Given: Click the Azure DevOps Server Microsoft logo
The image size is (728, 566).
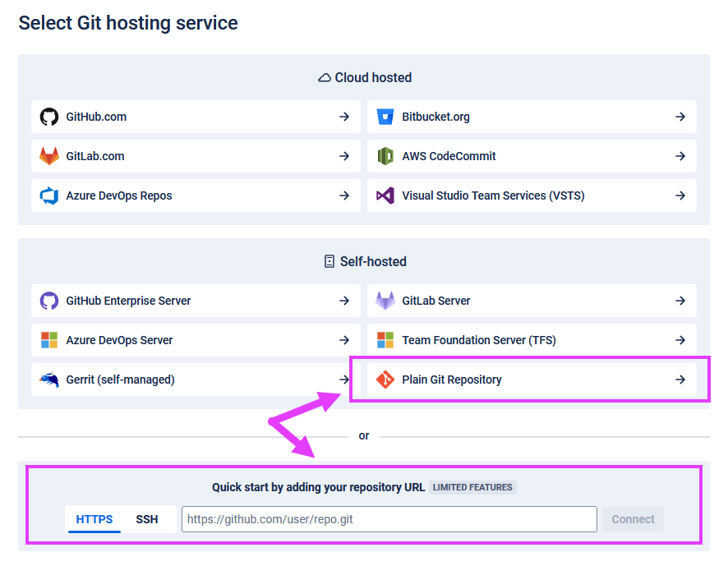Looking at the screenshot, I should (x=49, y=340).
